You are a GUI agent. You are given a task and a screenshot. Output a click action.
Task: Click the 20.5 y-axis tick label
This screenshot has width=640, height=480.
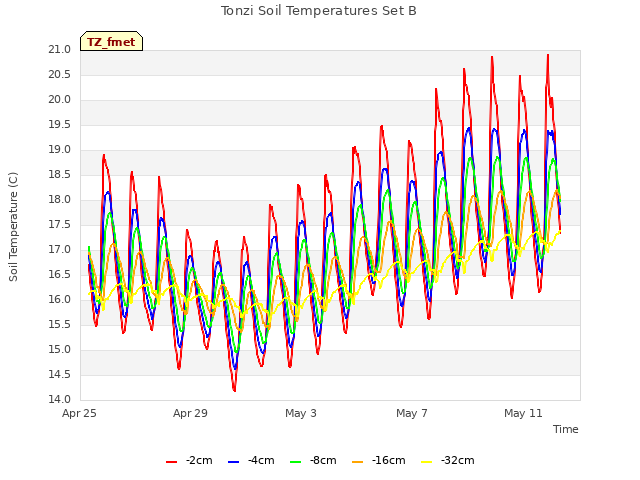(x=60, y=75)
